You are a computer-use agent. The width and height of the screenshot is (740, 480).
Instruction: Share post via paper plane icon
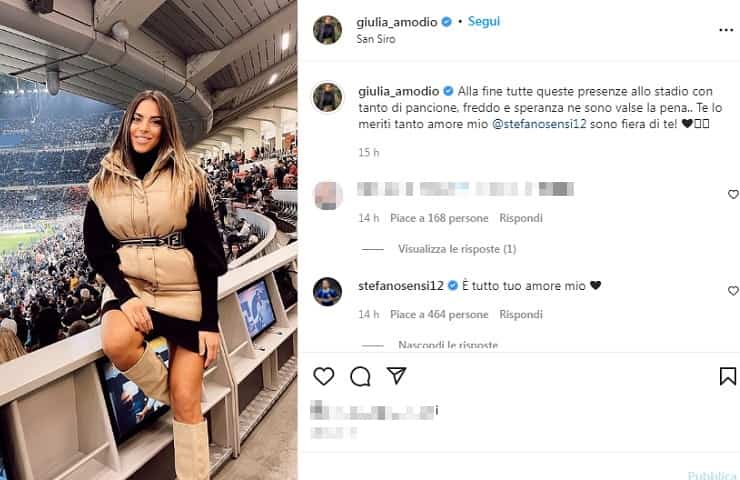pyautogui.click(x=396, y=376)
